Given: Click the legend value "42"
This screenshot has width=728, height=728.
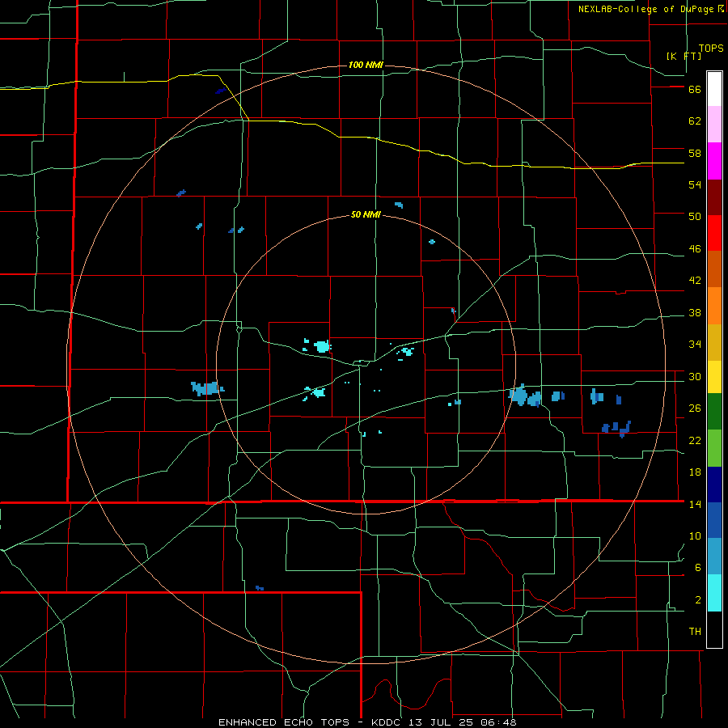Looking at the screenshot, I should [695, 281].
